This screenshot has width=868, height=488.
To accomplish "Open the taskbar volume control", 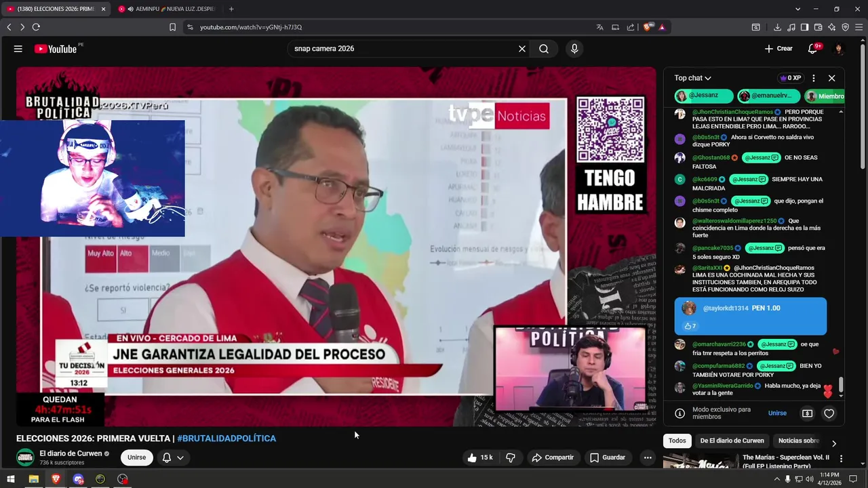I will [x=809, y=479].
